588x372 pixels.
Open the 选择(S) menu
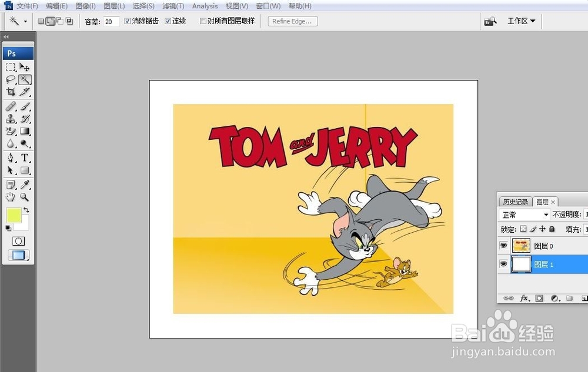click(143, 6)
